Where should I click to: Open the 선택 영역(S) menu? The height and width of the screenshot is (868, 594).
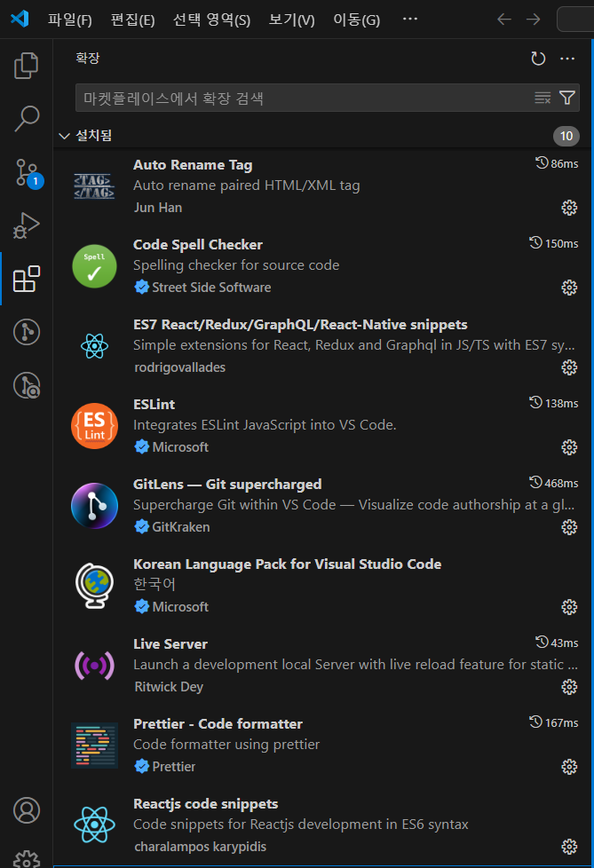pos(211,20)
